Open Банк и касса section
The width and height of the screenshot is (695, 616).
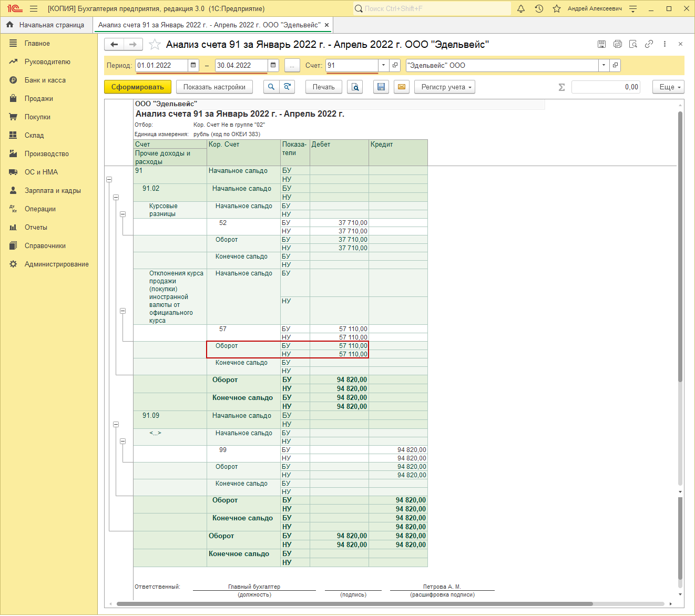click(45, 80)
